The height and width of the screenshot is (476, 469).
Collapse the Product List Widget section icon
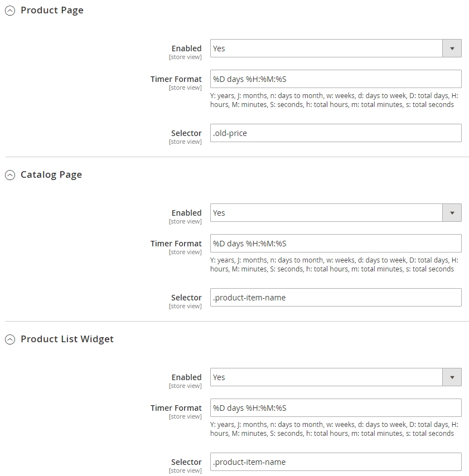click(x=10, y=339)
